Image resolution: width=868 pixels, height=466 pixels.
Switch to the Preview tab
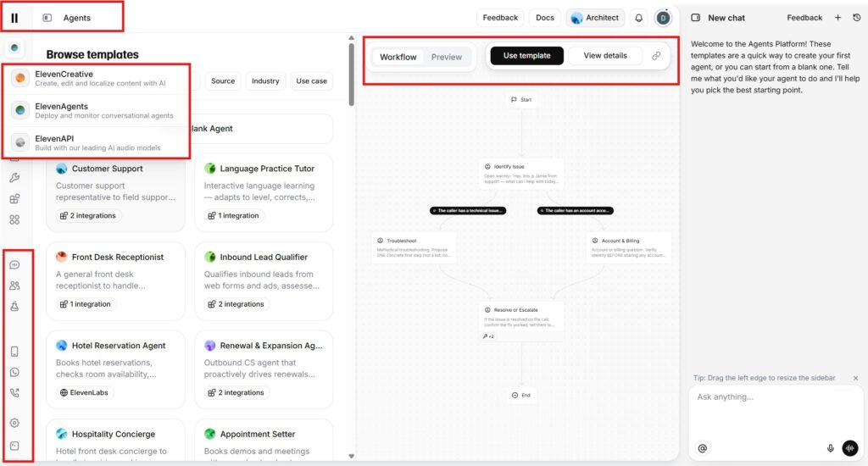click(x=446, y=57)
